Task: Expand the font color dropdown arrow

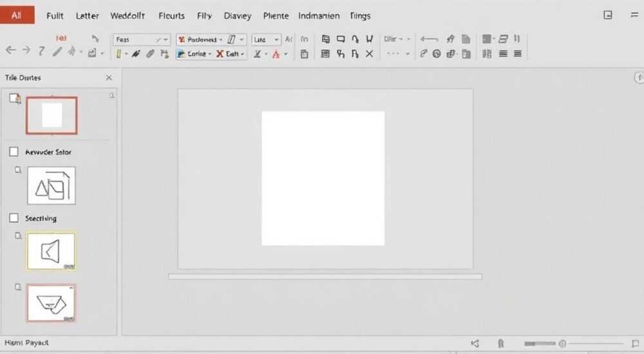Action: tap(286, 54)
